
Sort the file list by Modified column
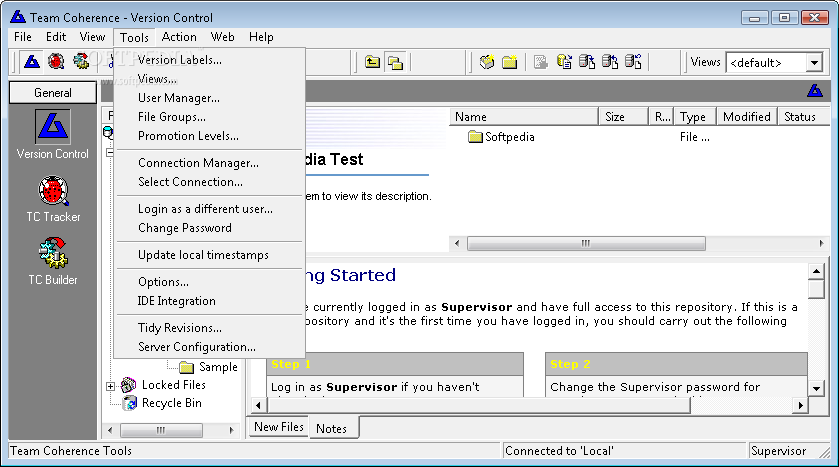coord(747,117)
